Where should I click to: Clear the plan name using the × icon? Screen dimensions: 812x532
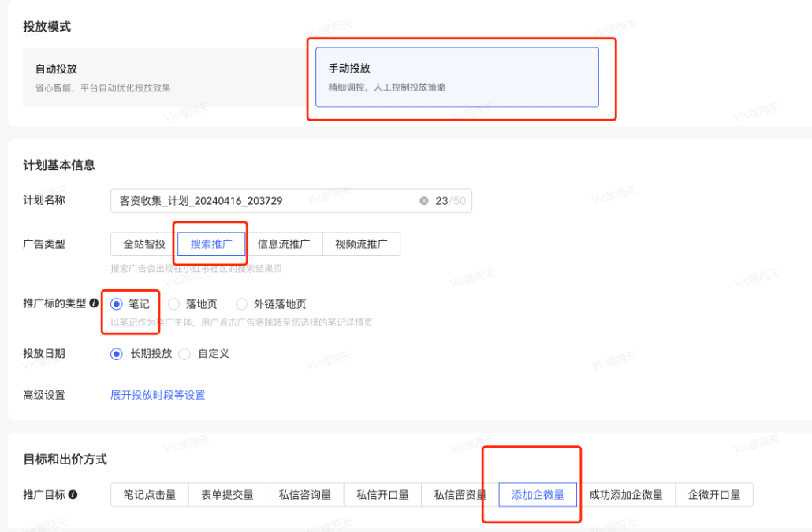pos(424,200)
